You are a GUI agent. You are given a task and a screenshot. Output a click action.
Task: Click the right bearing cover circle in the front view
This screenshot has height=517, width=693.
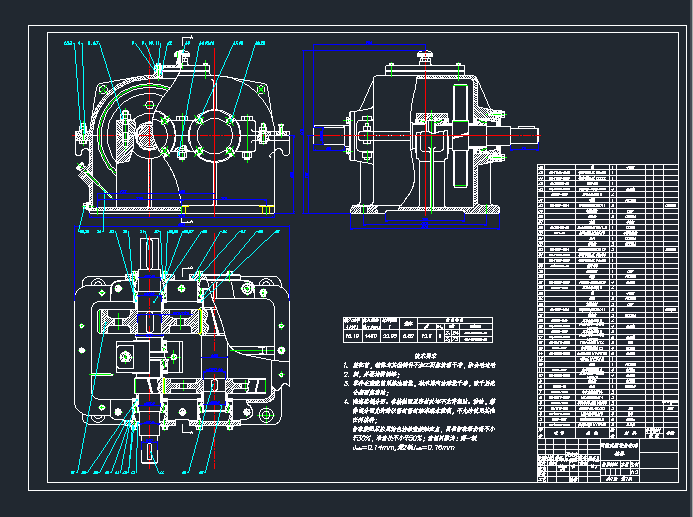(x=217, y=133)
